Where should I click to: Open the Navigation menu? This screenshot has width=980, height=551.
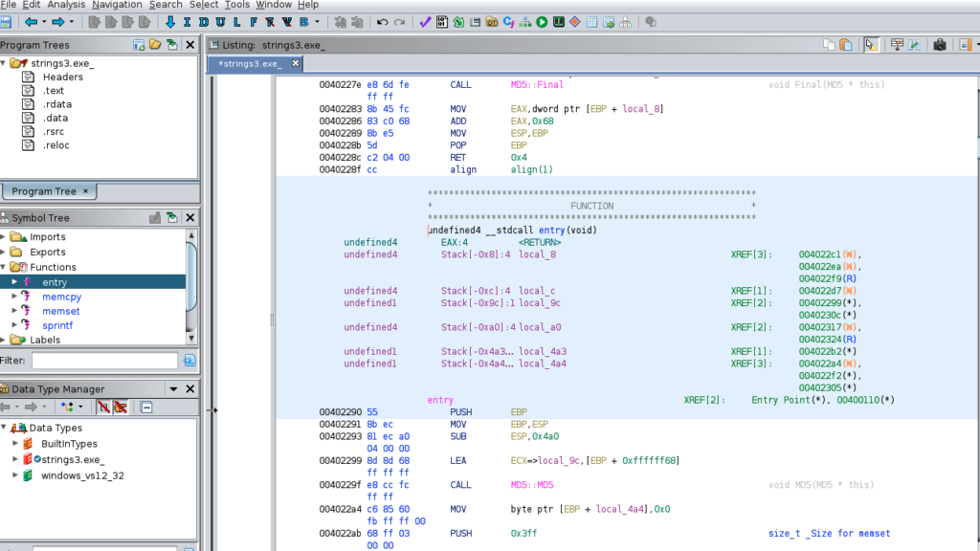pyautogui.click(x=117, y=5)
